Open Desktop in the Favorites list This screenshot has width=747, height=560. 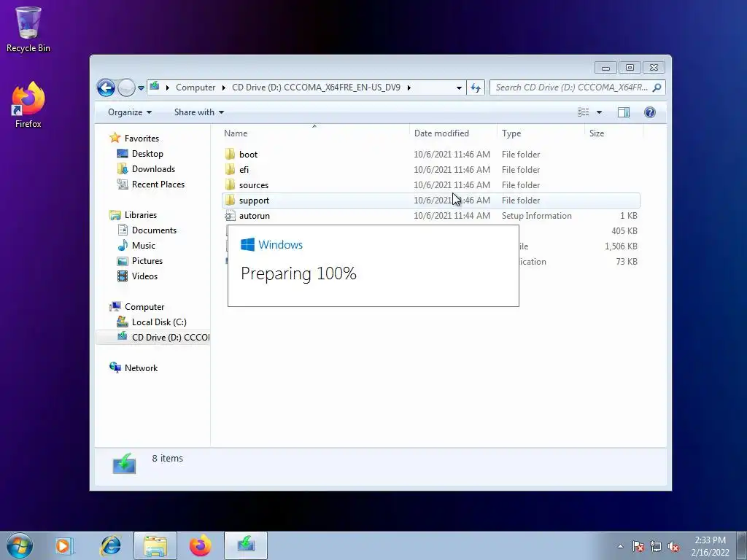(x=147, y=154)
